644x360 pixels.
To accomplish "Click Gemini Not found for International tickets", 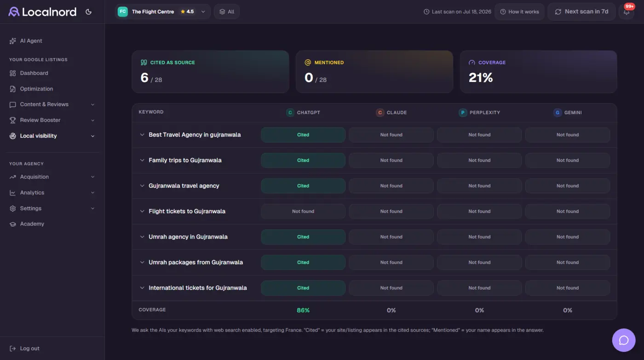I will click(x=568, y=288).
